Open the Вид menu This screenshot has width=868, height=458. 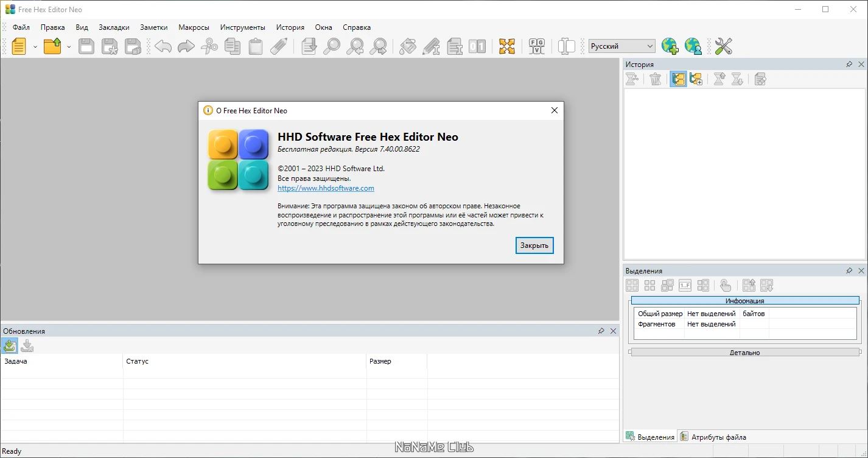coord(82,27)
